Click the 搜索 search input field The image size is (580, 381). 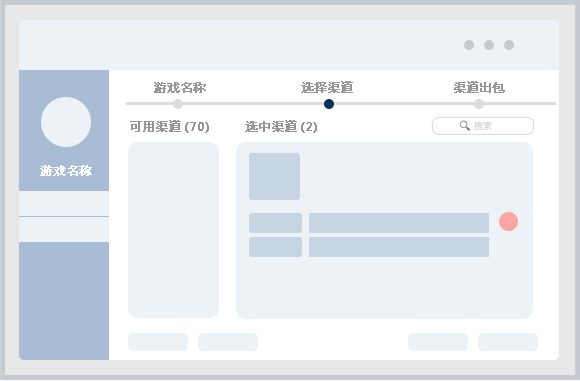pos(483,126)
